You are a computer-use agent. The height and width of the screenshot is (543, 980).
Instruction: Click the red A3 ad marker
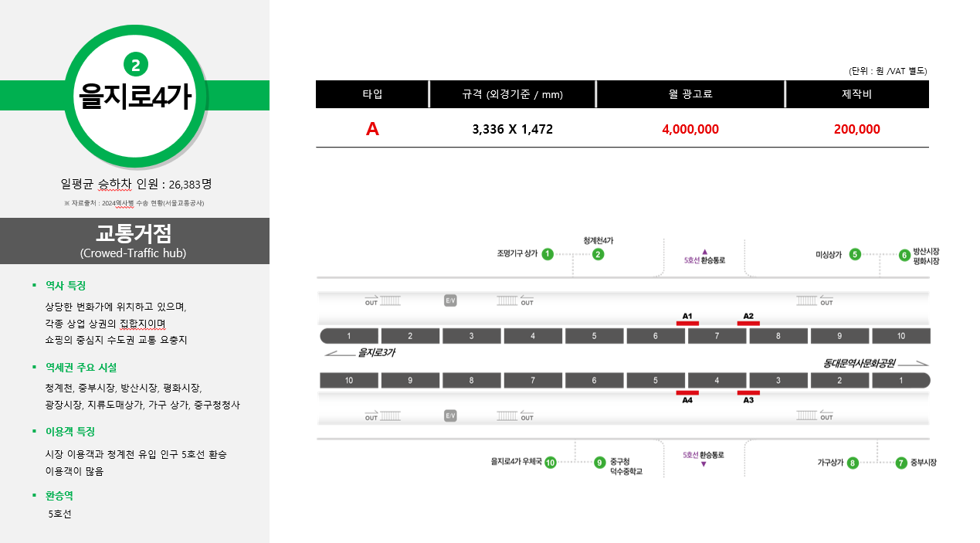tap(748, 393)
